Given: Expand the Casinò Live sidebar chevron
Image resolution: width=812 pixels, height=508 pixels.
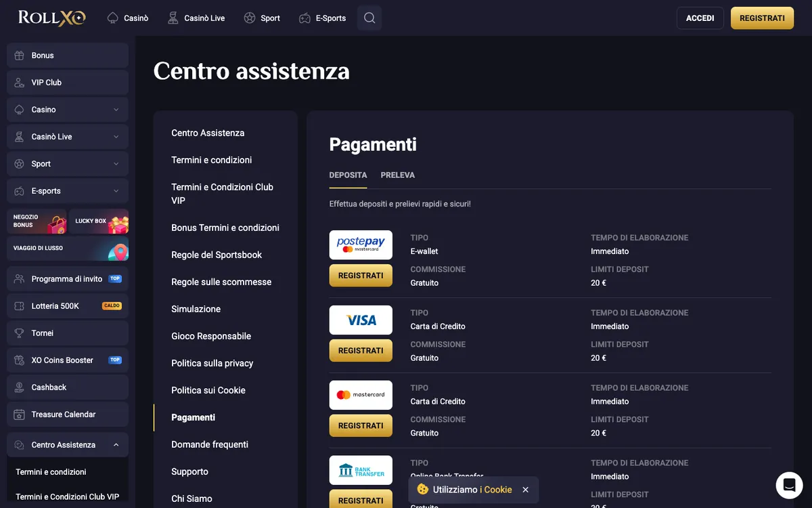Looking at the screenshot, I should [x=116, y=137].
